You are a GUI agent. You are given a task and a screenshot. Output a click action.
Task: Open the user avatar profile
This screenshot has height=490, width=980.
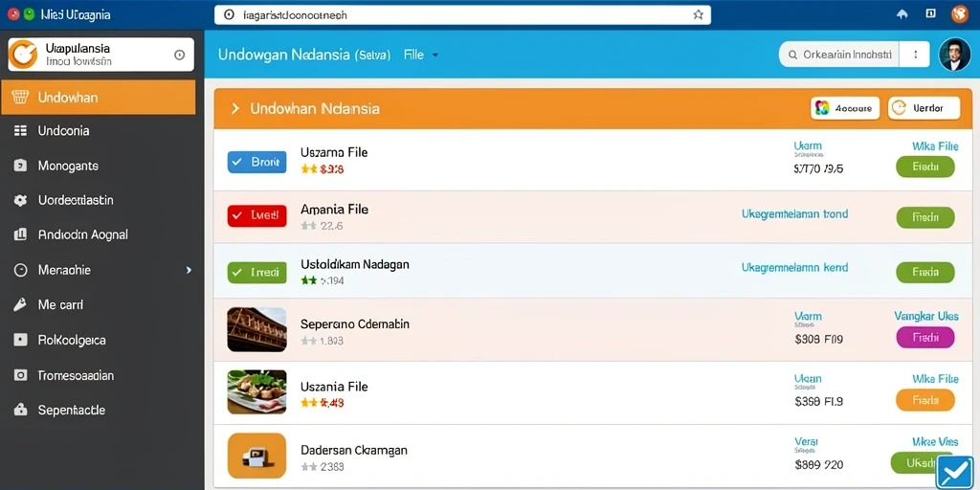[954, 55]
